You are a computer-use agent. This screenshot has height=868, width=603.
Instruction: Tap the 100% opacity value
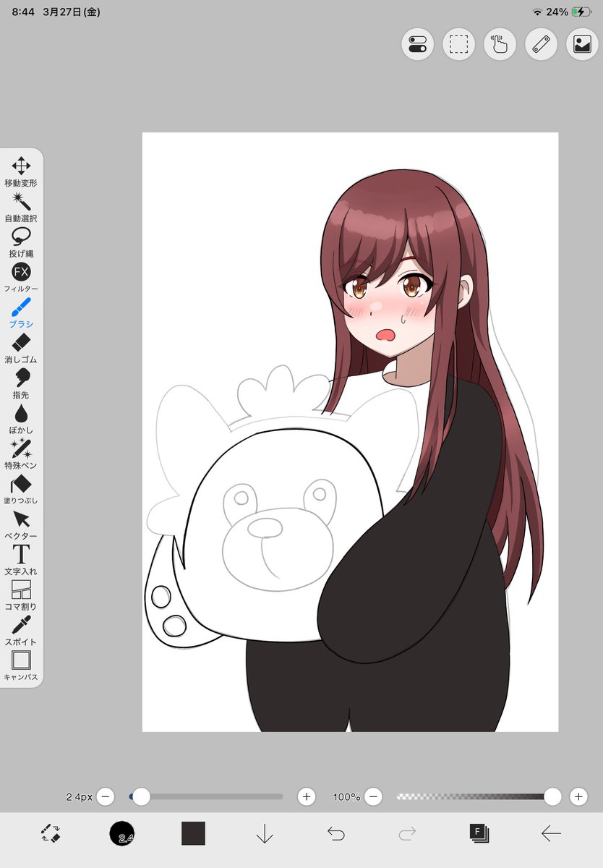coord(346,796)
